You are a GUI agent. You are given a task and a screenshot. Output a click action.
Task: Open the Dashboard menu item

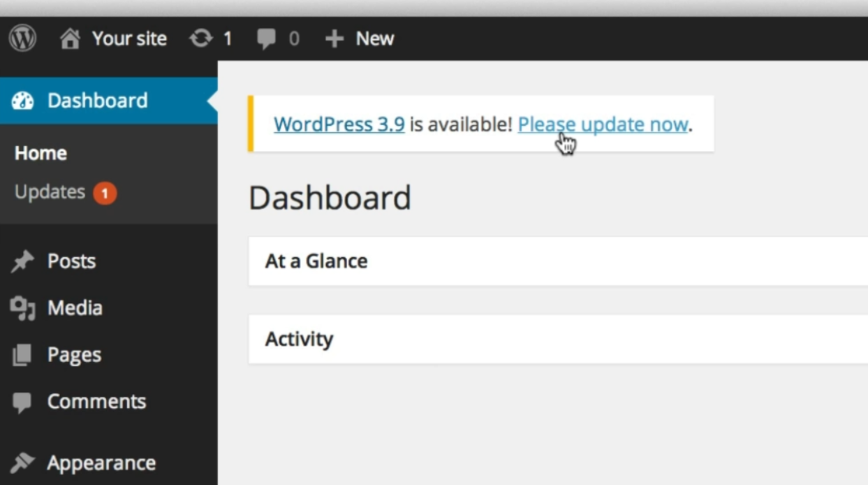(x=109, y=101)
